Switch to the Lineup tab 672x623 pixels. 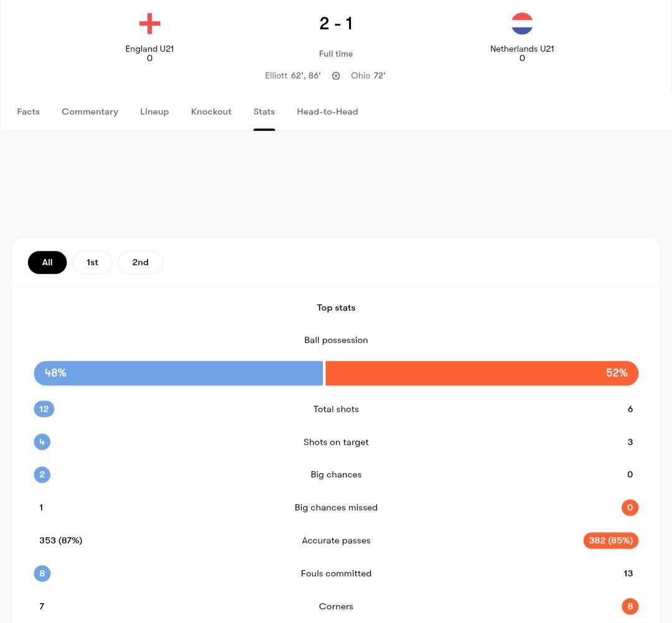click(154, 112)
